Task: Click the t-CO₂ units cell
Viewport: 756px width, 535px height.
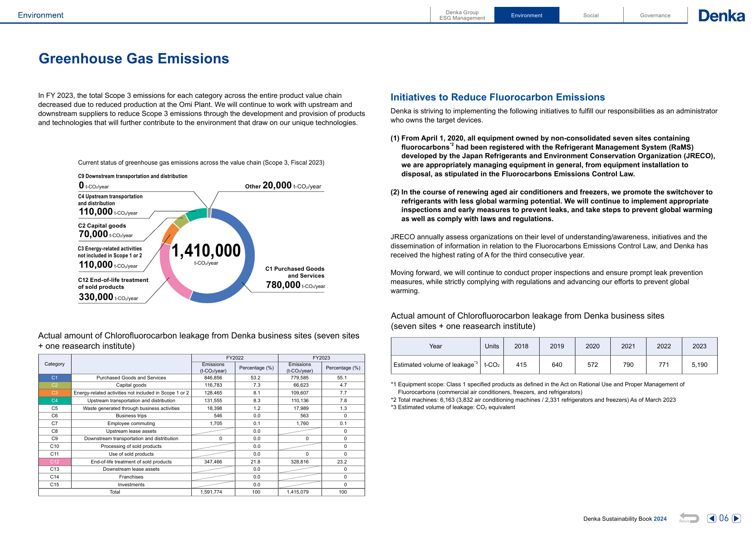Action: pyautogui.click(x=492, y=365)
